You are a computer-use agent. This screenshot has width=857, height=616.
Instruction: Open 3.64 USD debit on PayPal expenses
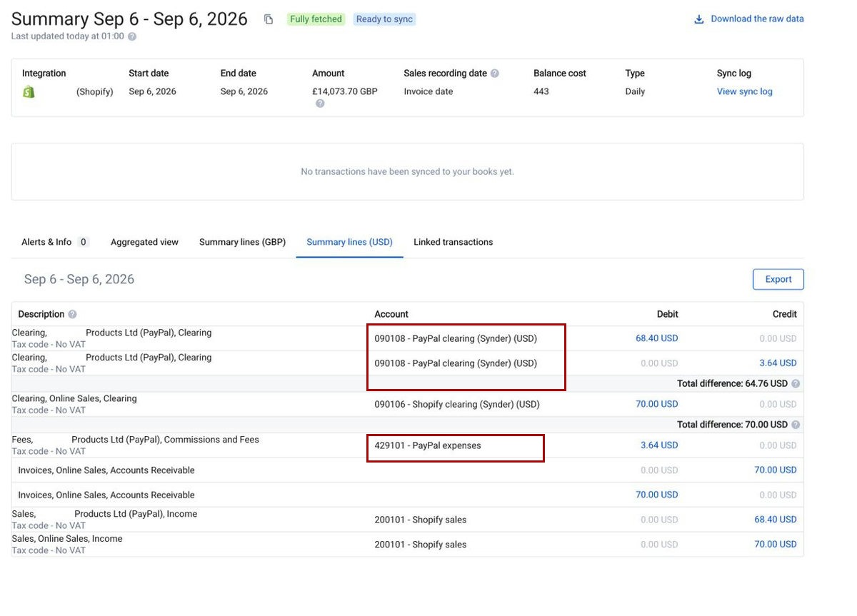pyautogui.click(x=659, y=445)
